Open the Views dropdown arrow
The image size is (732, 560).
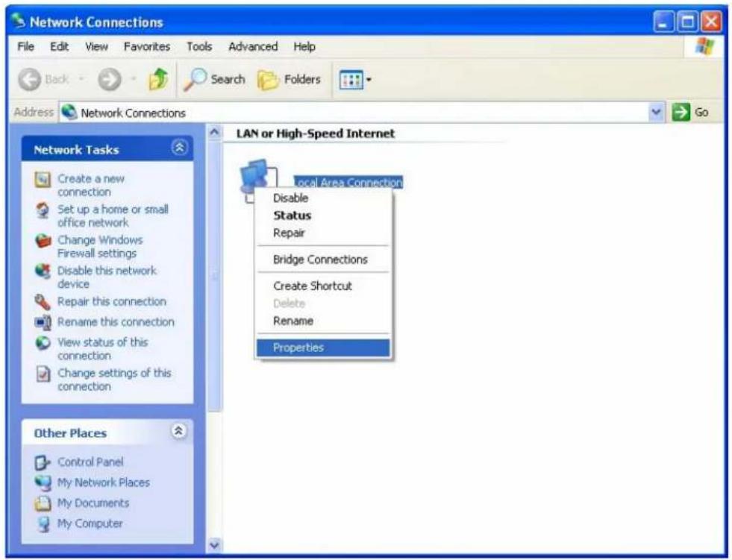[369, 80]
